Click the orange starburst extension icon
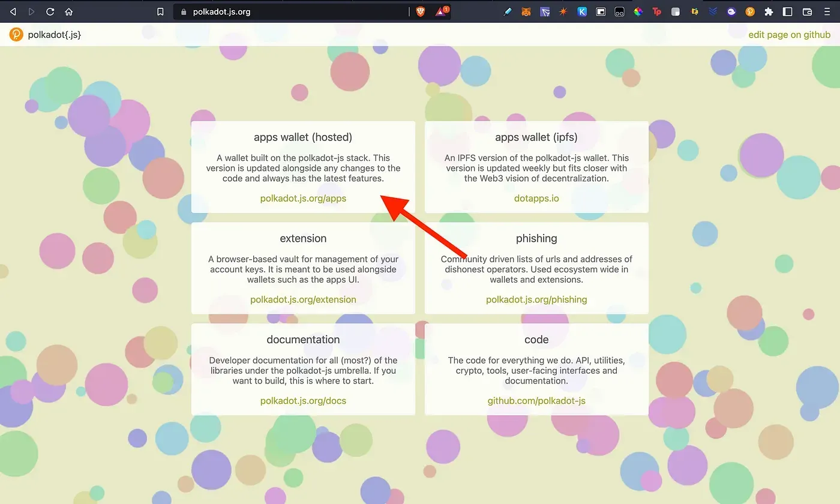 [563, 11]
